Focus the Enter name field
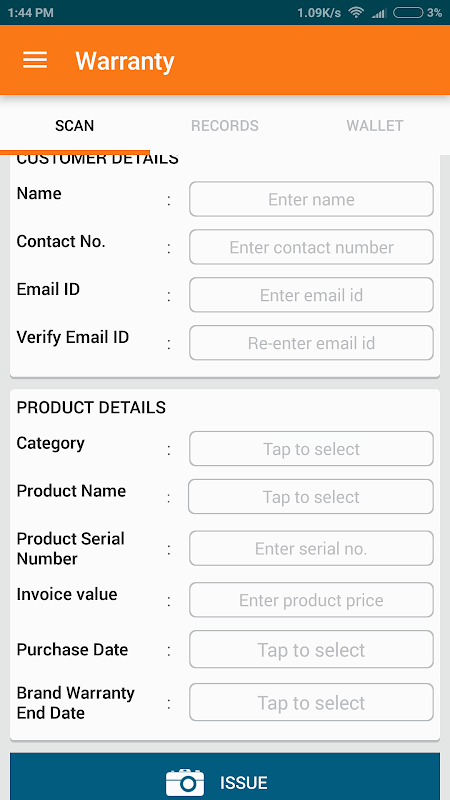450x800 pixels. (x=311, y=199)
